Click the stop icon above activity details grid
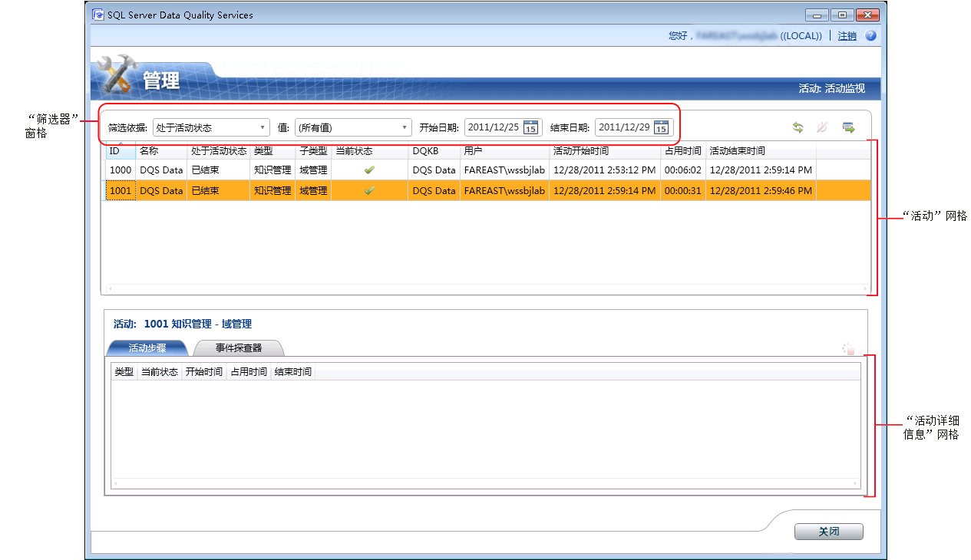The width and height of the screenshot is (971, 560). 848,349
